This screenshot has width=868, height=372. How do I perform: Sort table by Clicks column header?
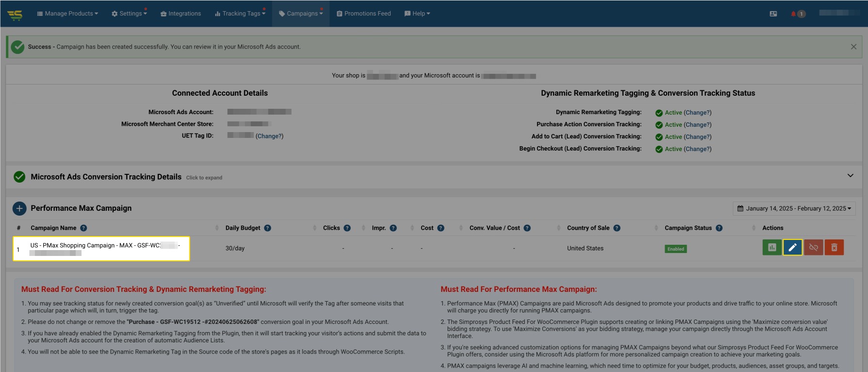coord(331,228)
